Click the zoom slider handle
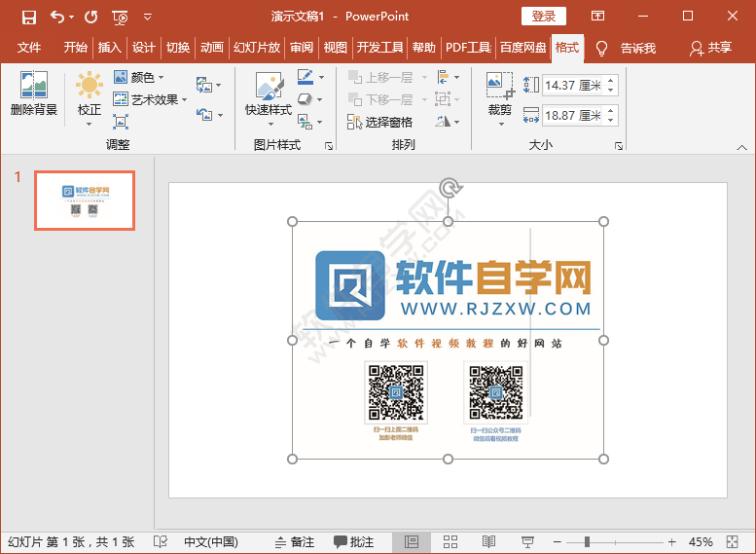Image resolution: width=756 pixels, height=554 pixels. 586,541
